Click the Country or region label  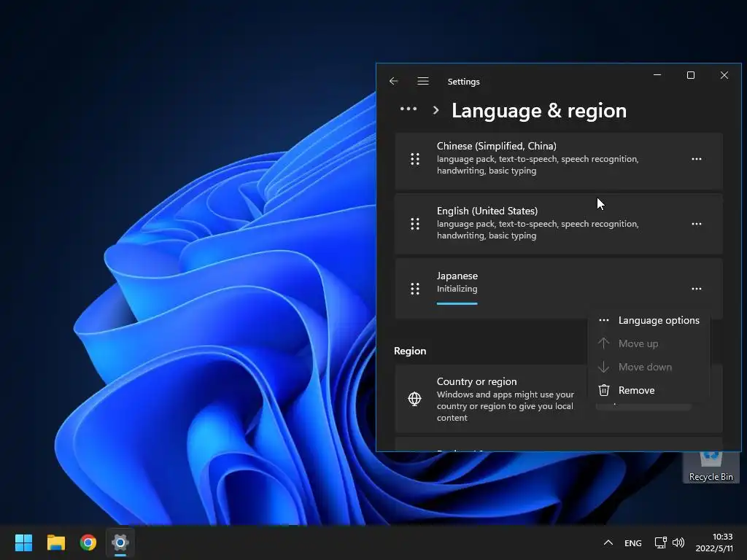coord(476,381)
